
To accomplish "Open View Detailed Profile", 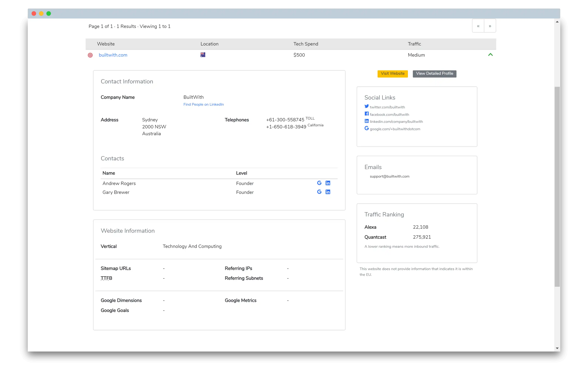I will [434, 74].
